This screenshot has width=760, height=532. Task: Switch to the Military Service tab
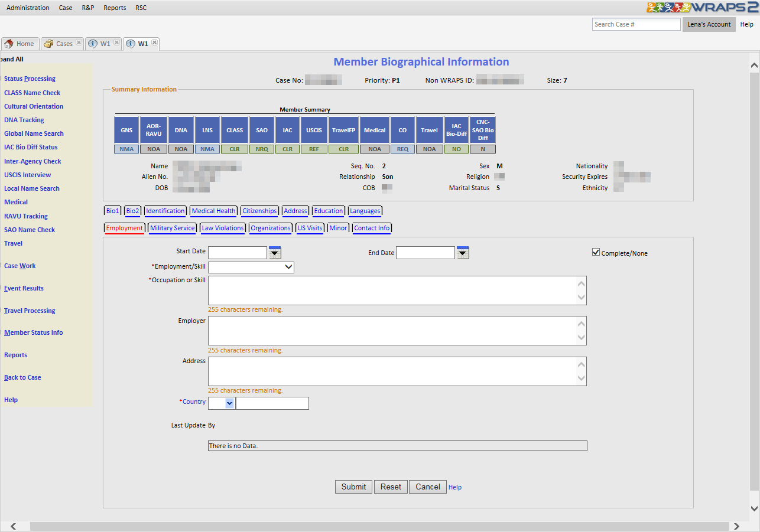[x=172, y=228]
